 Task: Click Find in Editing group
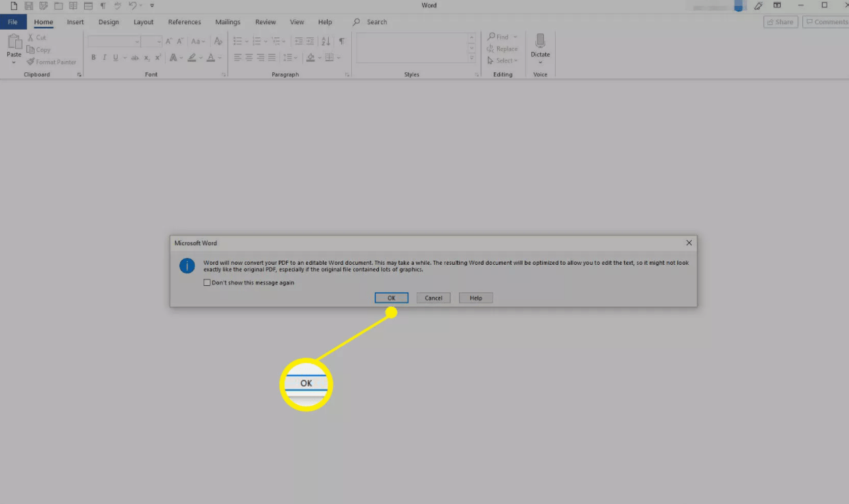502,37
